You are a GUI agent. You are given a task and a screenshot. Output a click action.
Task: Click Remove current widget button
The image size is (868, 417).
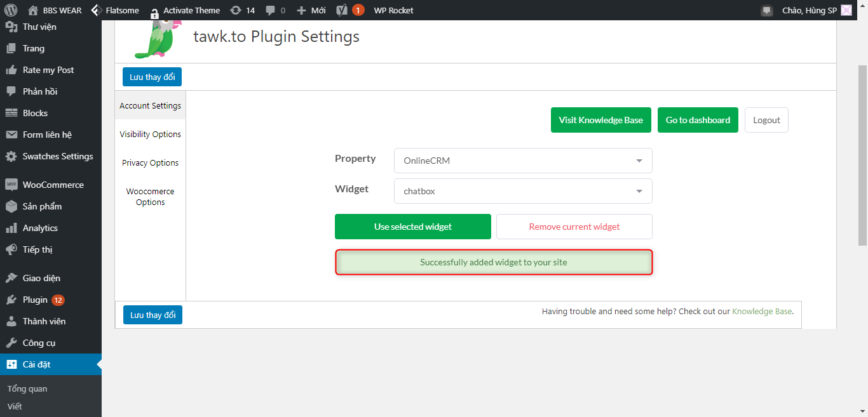tap(574, 227)
